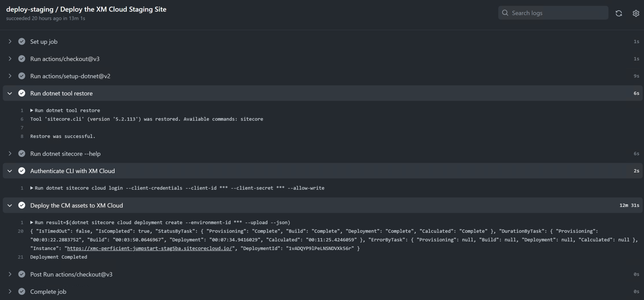Collapse the Deploy the CM assets step
Image resolution: width=644 pixels, height=300 pixels.
tap(10, 205)
